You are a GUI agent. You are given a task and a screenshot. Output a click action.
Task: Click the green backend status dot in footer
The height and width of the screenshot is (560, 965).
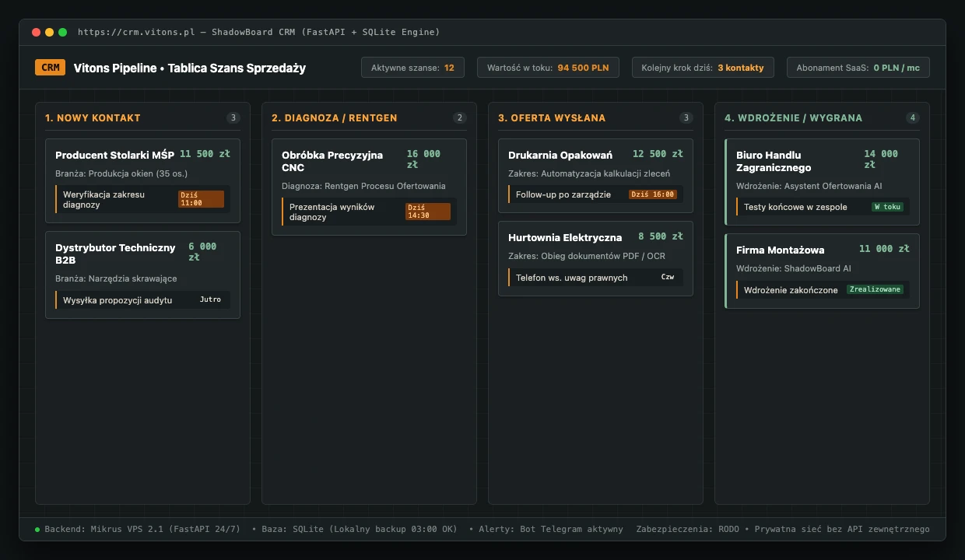coord(37,530)
